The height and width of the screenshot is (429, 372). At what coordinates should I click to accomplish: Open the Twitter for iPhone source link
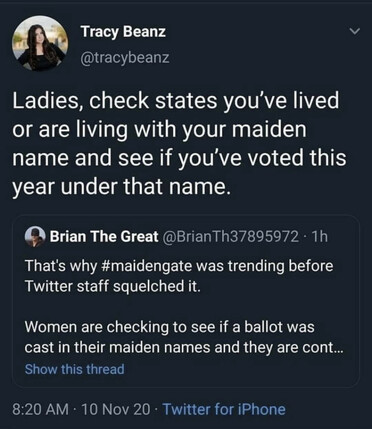pos(224,409)
